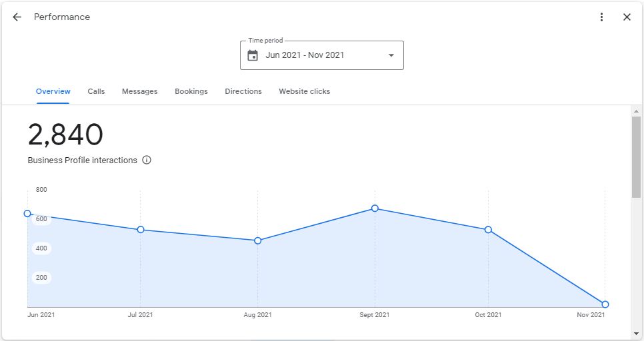Select the Oct 2021 chart marker
Viewport: 644px width, 341px height.
click(488, 230)
